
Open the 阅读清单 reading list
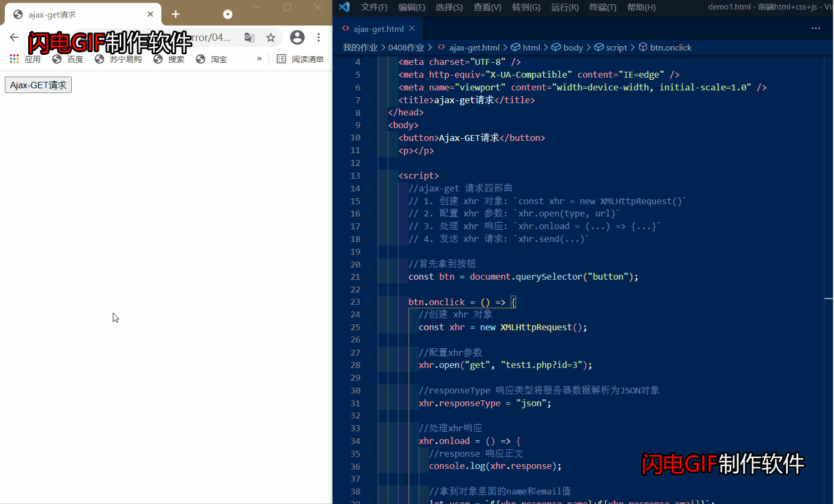(301, 59)
